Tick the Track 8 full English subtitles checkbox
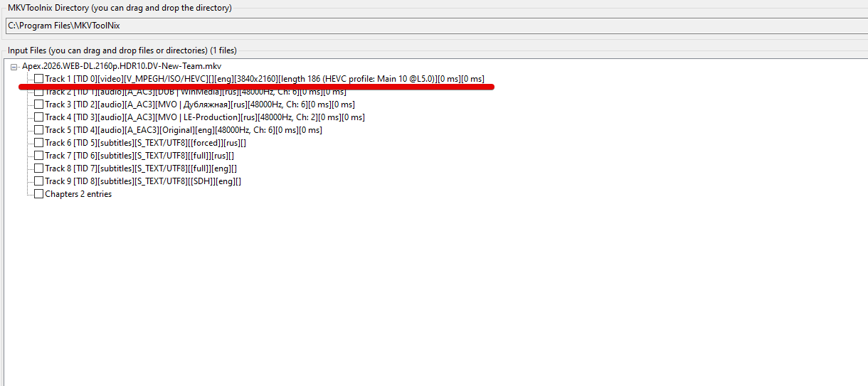Image resolution: width=868 pixels, height=386 pixels. click(x=38, y=168)
